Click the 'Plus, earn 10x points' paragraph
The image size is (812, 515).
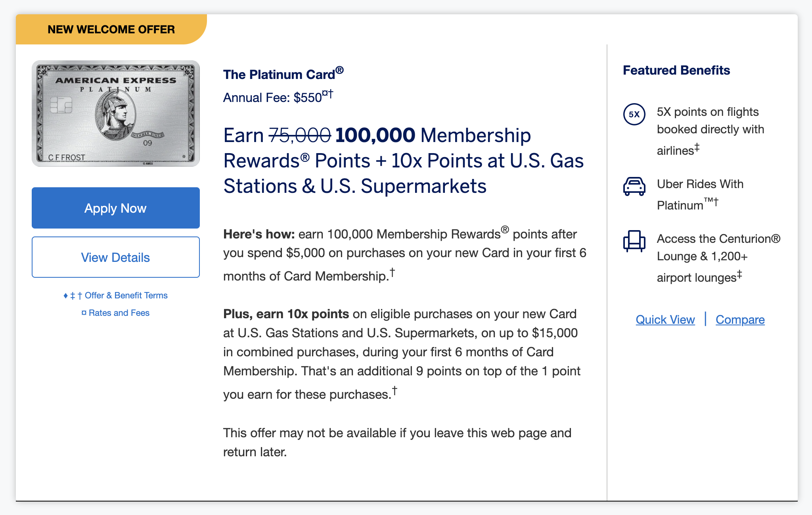click(401, 352)
